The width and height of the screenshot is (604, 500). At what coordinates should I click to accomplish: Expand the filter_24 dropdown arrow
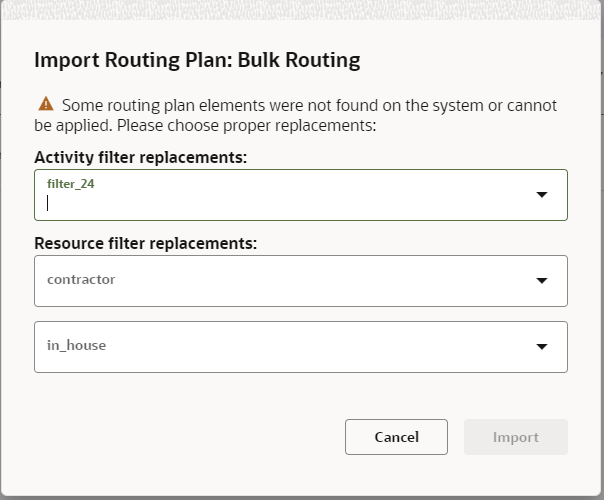point(541,195)
